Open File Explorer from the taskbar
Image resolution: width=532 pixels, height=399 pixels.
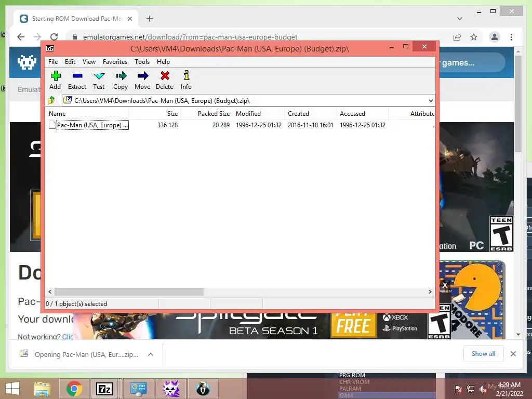(42, 389)
